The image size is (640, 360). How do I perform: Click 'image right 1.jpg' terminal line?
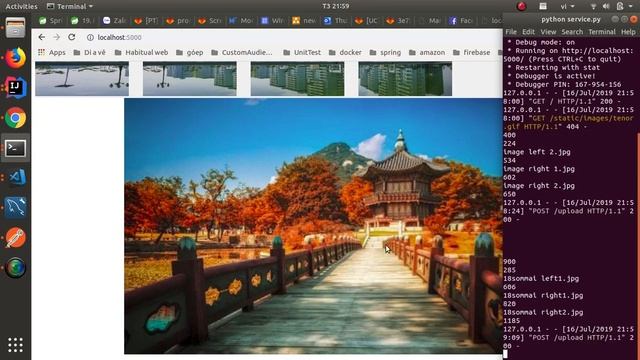pos(539,169)
